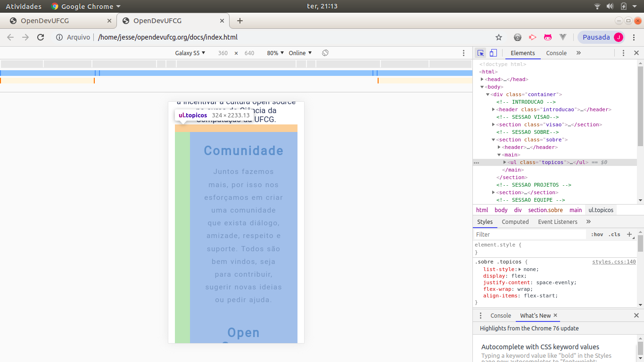The image size is (644, 362).
Task: Collapse the section sobre node
Action: point(494,140)
